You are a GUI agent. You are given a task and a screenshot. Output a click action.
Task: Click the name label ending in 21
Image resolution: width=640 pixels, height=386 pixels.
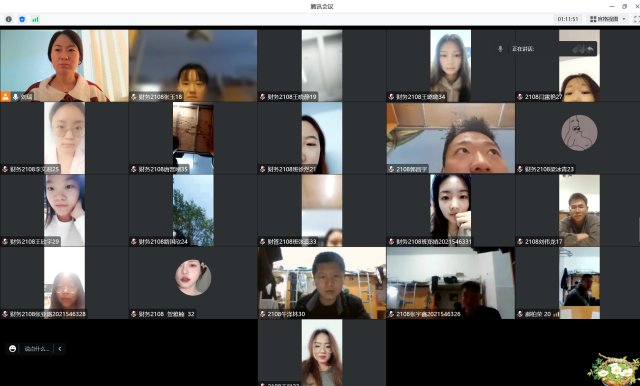pos(291,169)
